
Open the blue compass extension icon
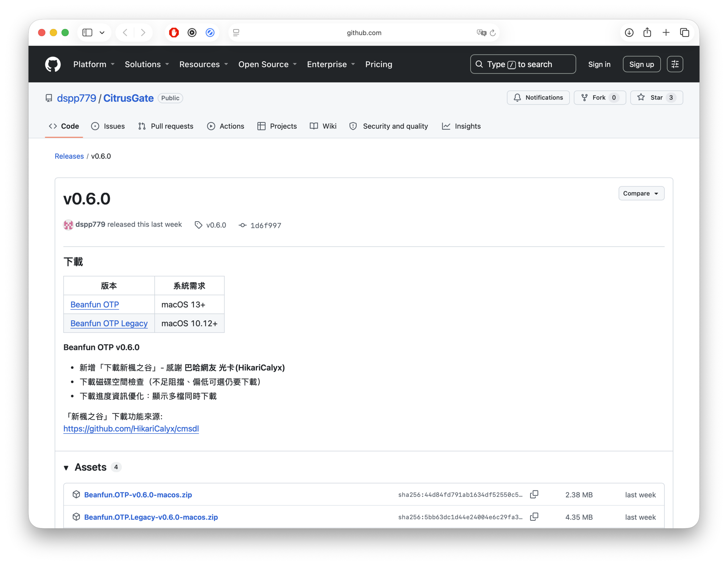pos(210,33)
